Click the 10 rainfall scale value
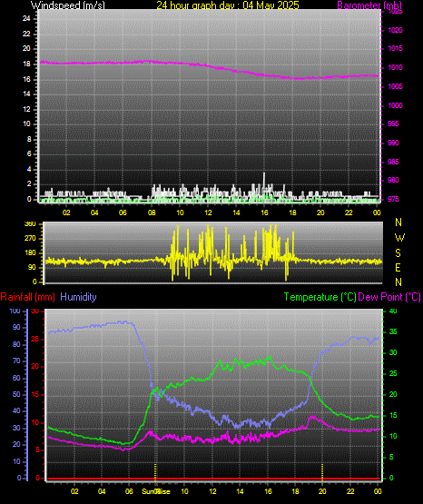 (x=35, y=422)
